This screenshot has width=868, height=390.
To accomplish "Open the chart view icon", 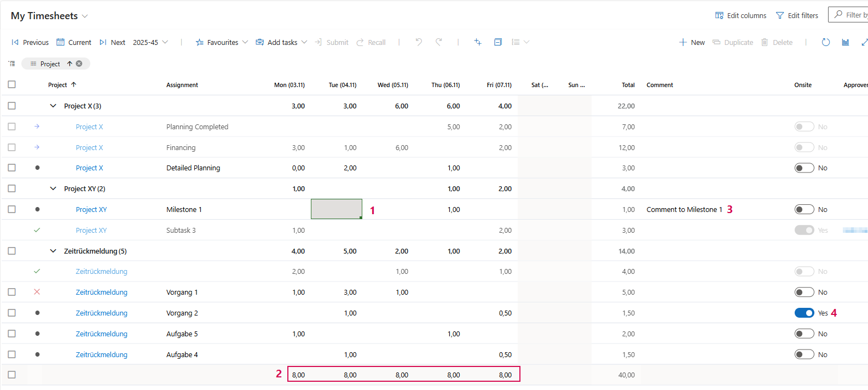I will [x=846, y=42].
